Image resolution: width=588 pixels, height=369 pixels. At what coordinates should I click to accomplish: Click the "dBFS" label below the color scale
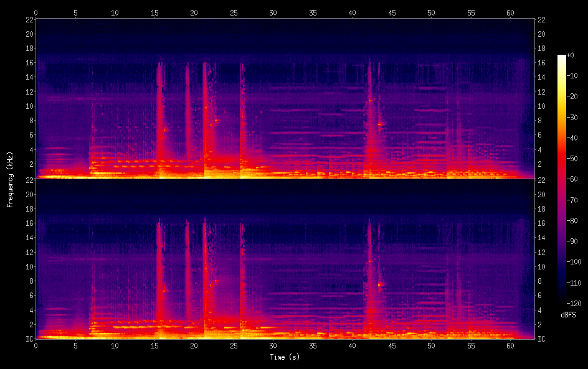tap(567, 315)
